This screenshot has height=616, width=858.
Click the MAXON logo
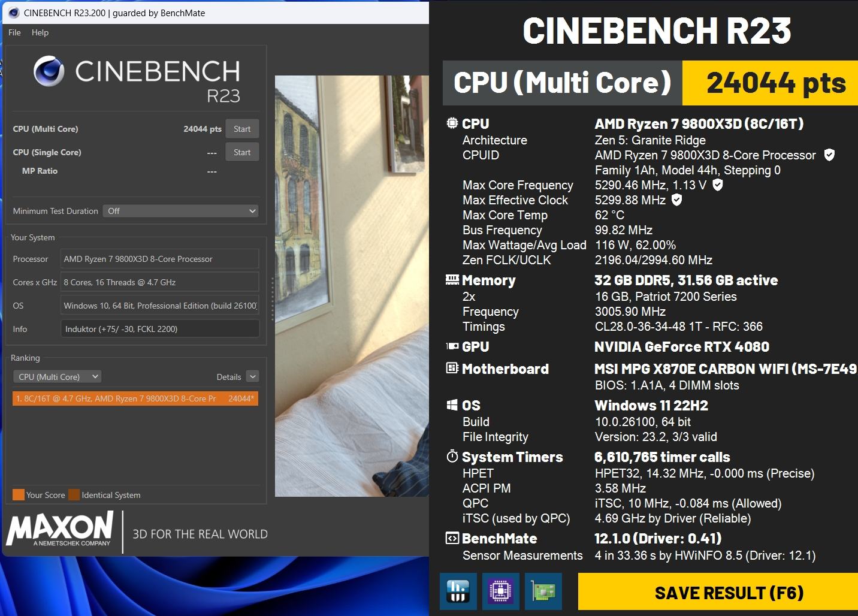point(60,529)
